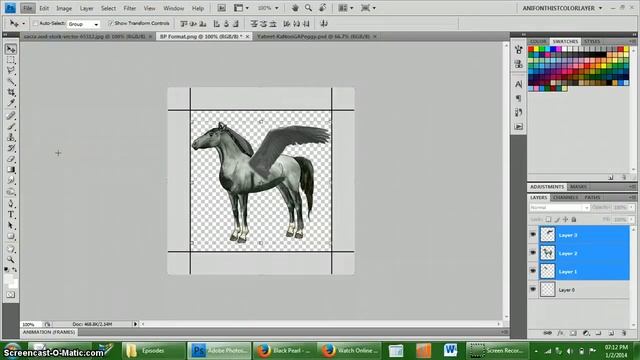Toggle Show Transform Controls checkbox

click(x=110, y=24)
